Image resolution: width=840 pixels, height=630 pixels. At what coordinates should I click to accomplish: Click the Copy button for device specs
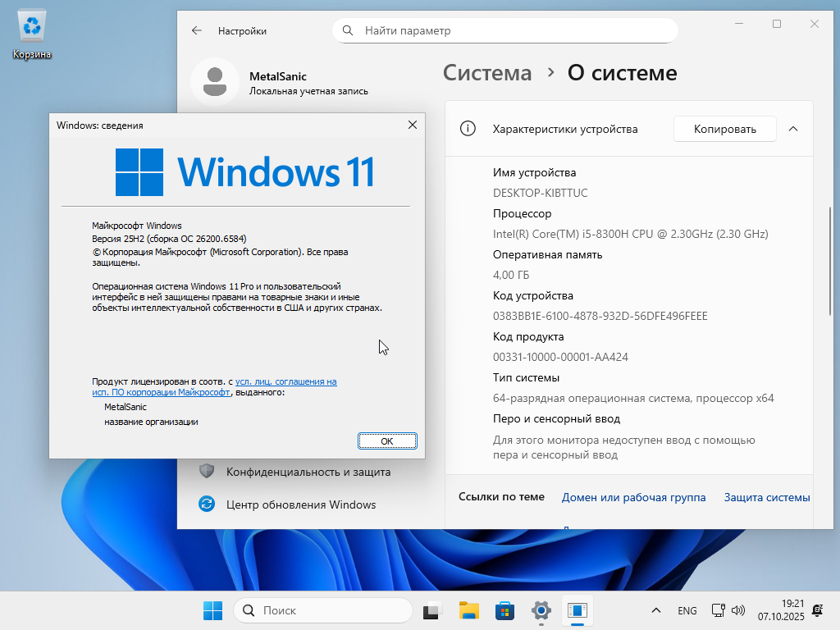point(724,129)
